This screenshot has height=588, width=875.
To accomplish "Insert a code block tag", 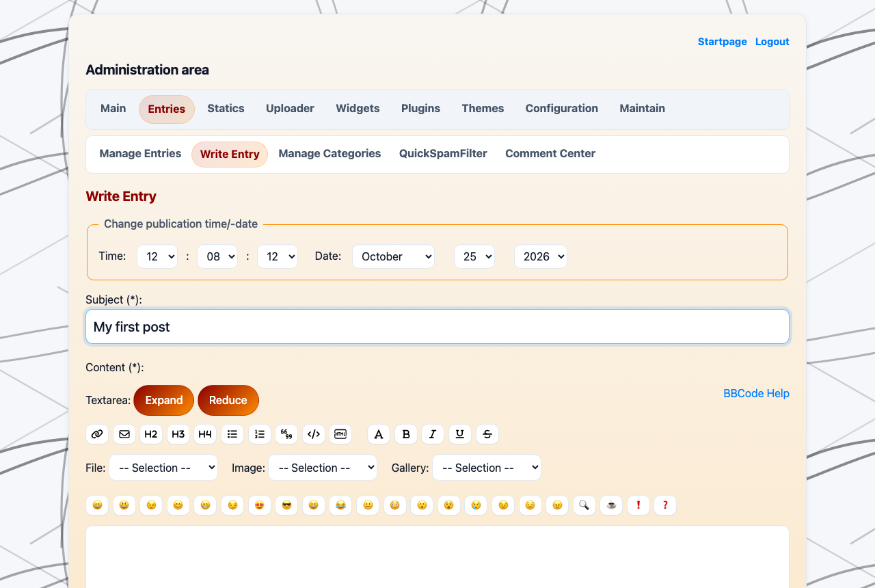I will pos(314,434).
